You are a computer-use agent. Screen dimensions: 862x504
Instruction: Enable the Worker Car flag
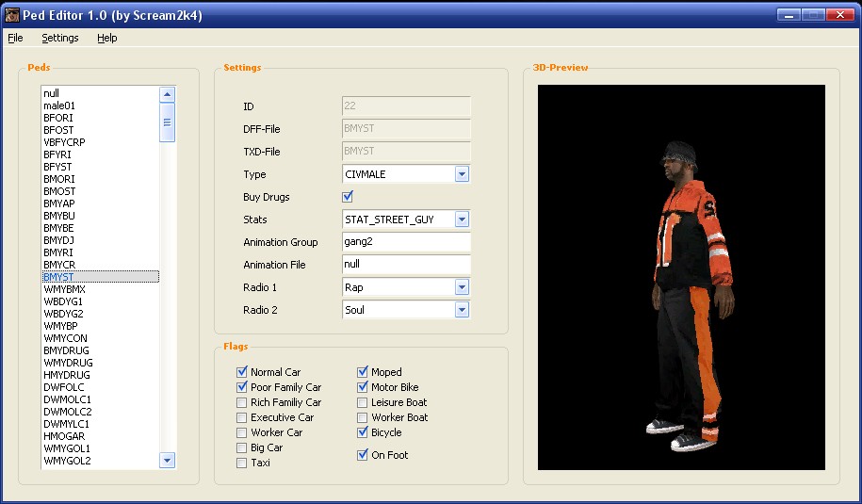242,432
